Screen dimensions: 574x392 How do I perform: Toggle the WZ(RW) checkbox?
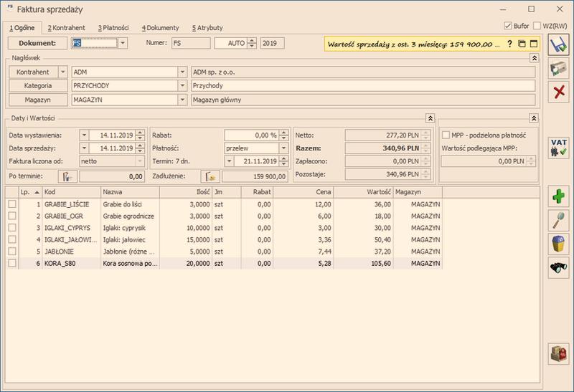537,26
